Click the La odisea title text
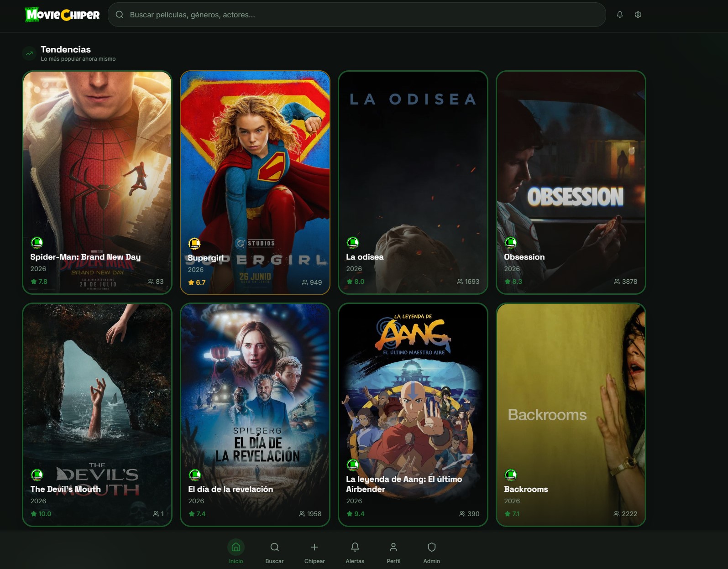Screen dimensions: 728x569 (365, 257)
